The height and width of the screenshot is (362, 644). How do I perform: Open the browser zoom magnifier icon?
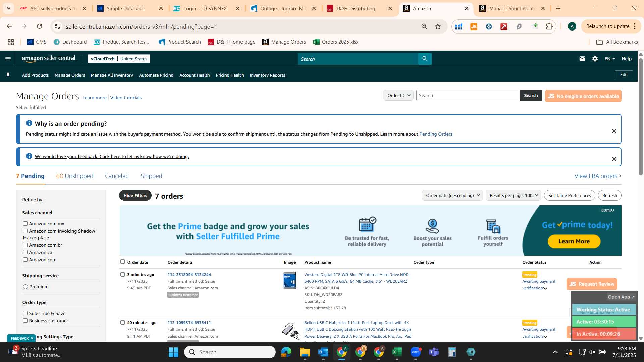(x=424, y=26)
